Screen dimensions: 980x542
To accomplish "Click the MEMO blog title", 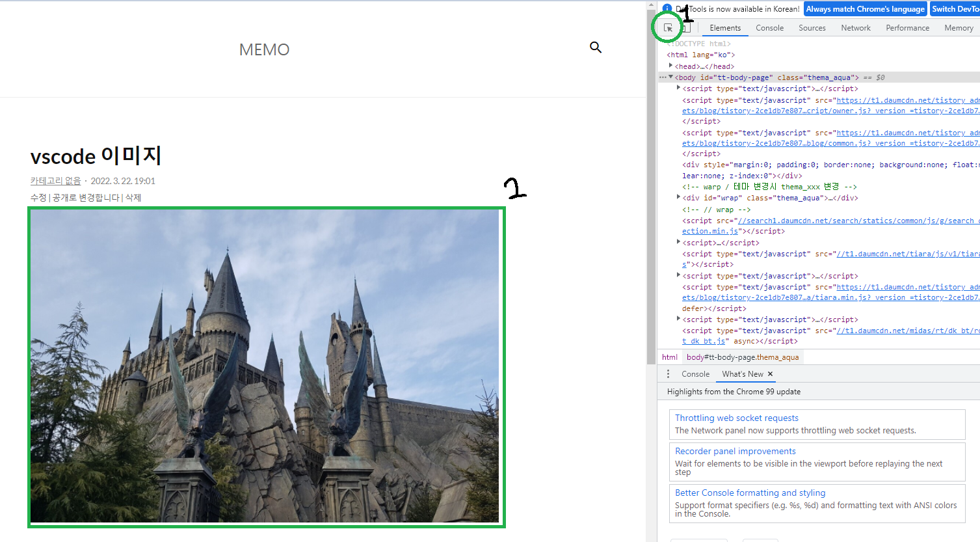I will 264,49.
